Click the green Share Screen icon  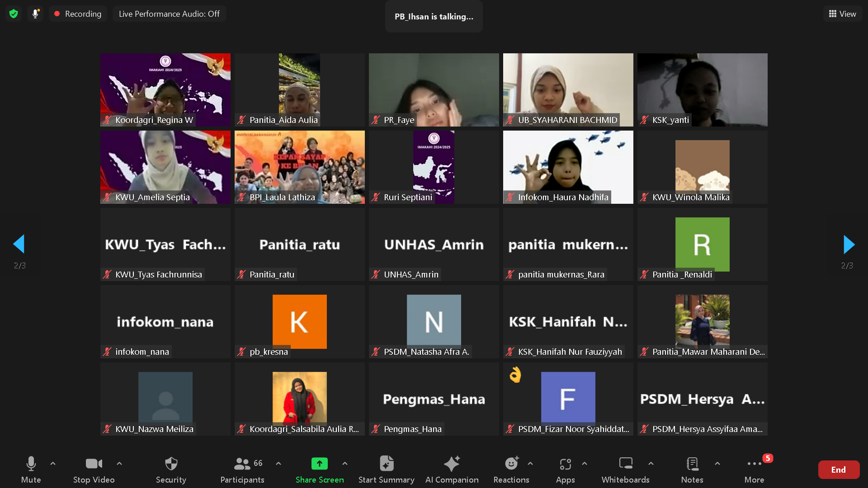[x=319, y=464]
